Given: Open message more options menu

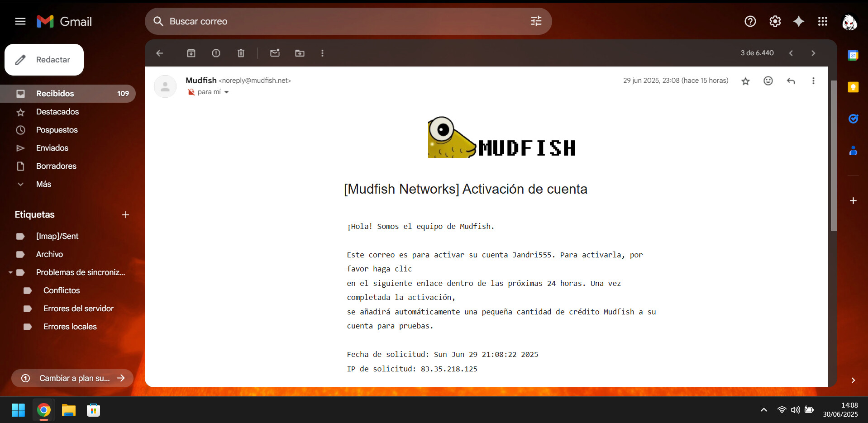Looking at the screenshot, I should (813, 81).
